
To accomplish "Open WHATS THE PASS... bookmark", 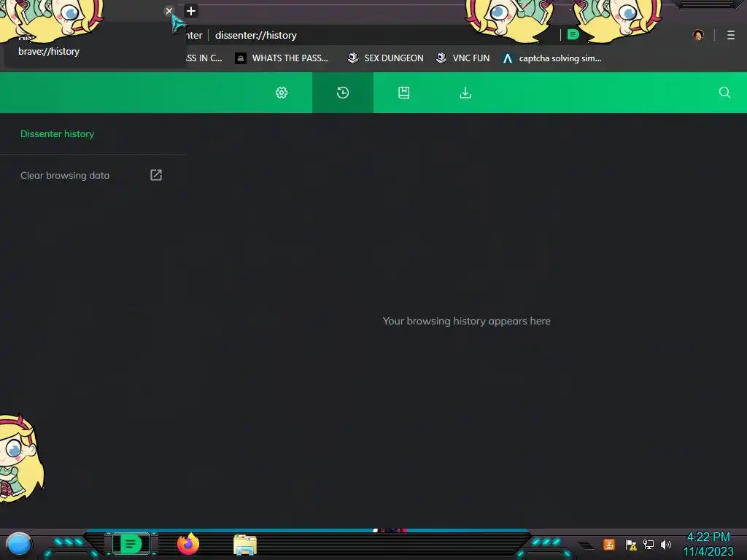I will 282,58.
